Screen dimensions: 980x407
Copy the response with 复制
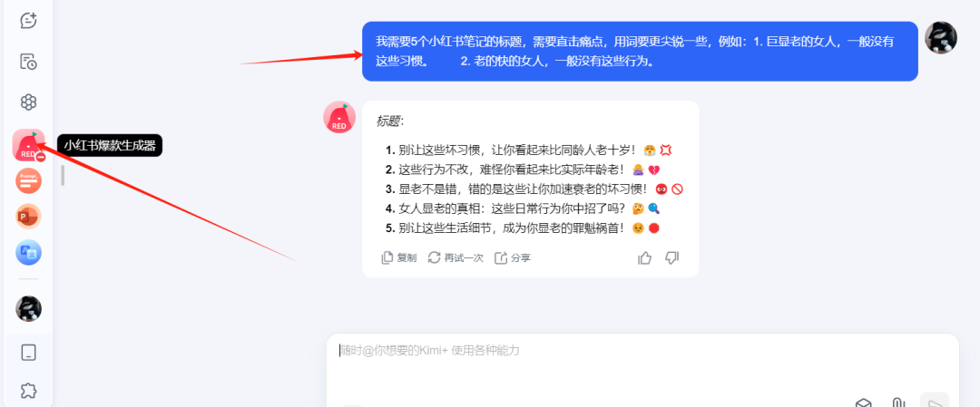(398, 257)
